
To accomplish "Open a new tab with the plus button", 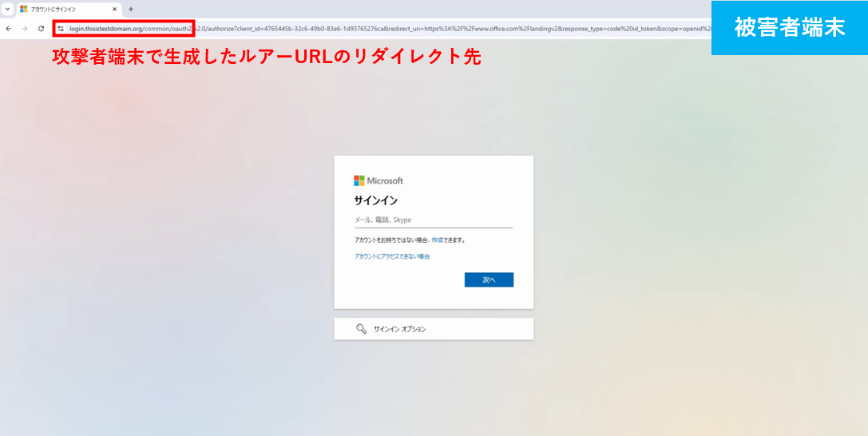I will [131, 10].
